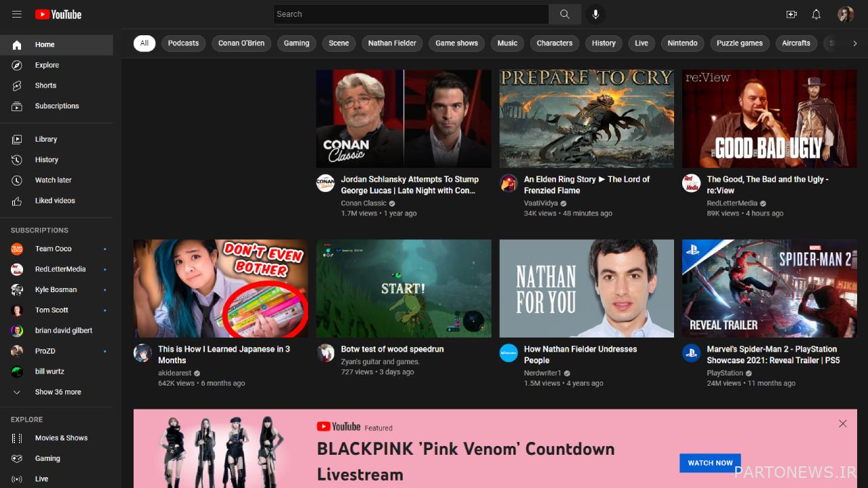
Task: Click RedLetterMedia video channel avatar
Action: pos(691,183)
